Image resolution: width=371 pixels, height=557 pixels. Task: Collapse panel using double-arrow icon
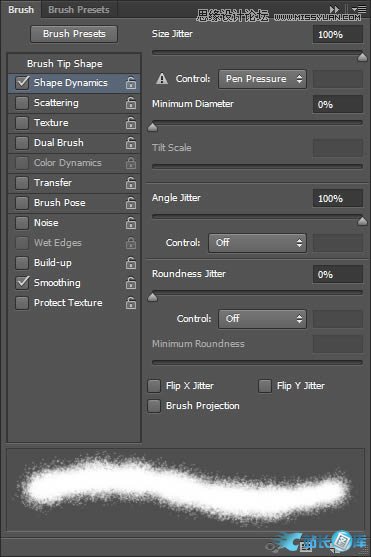pos(334,9)
